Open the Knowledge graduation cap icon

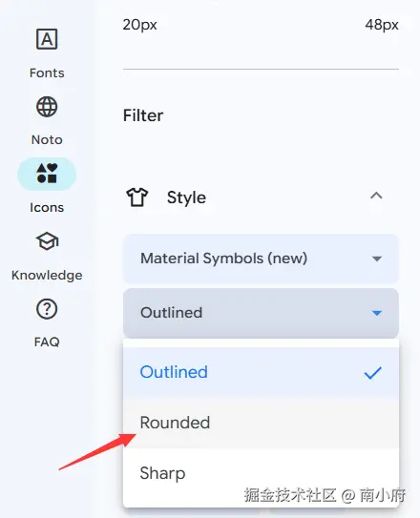point(47,241)
